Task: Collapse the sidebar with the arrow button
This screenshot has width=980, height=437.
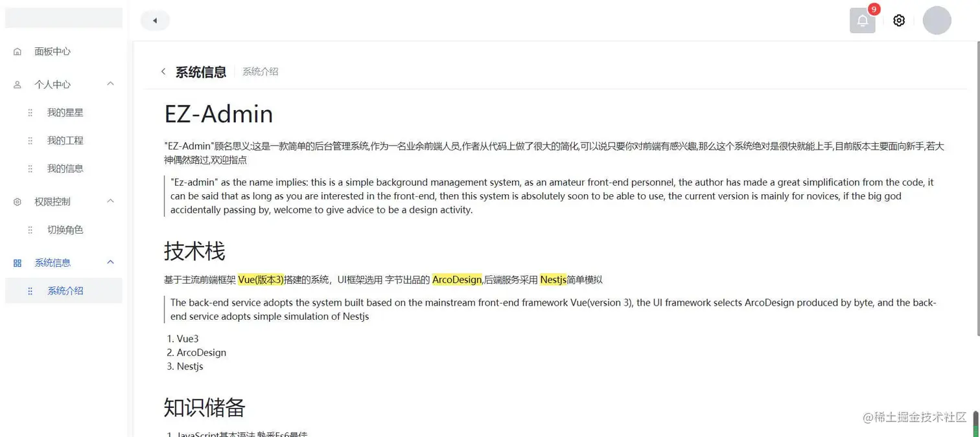Action: pos(155,21)
